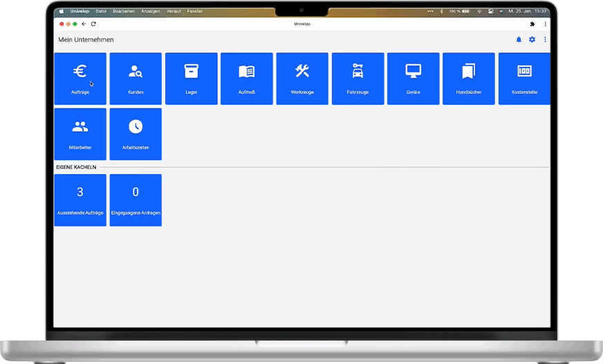Image resolution: width=603 pixels, height=364 pixels.
Task: Open the Fahrzeuge car tile
Action: click(358, 79)
